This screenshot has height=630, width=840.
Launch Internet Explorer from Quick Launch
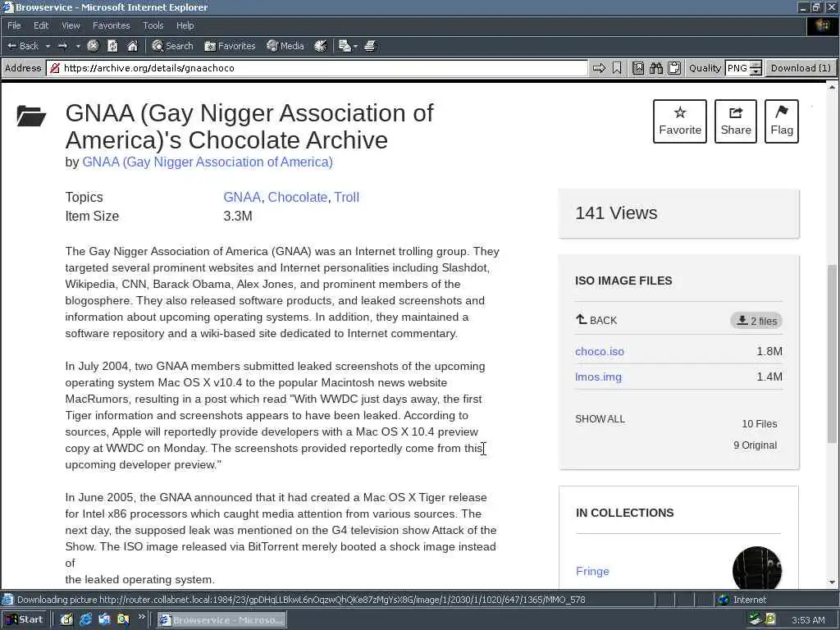coord(85,620)
